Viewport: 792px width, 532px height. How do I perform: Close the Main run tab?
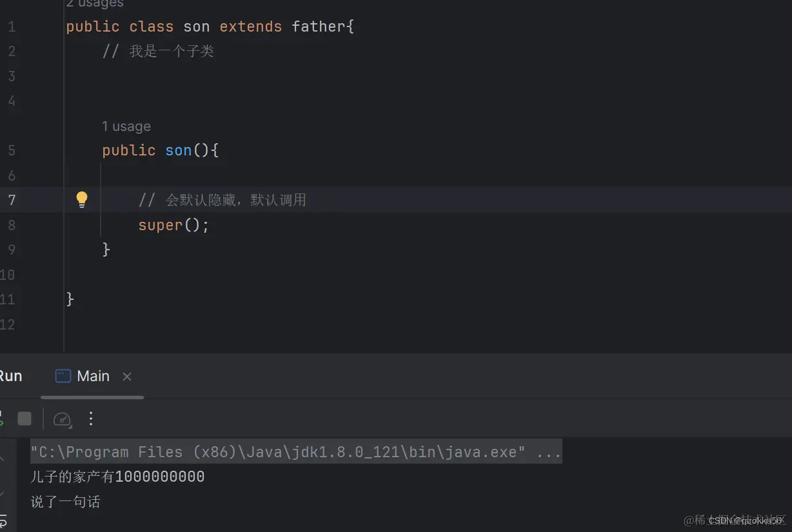tap(127, 377)
